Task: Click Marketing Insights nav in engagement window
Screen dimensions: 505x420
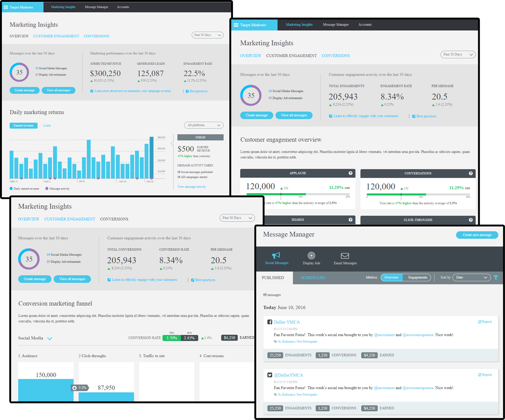Action: [x=299, y=25]
